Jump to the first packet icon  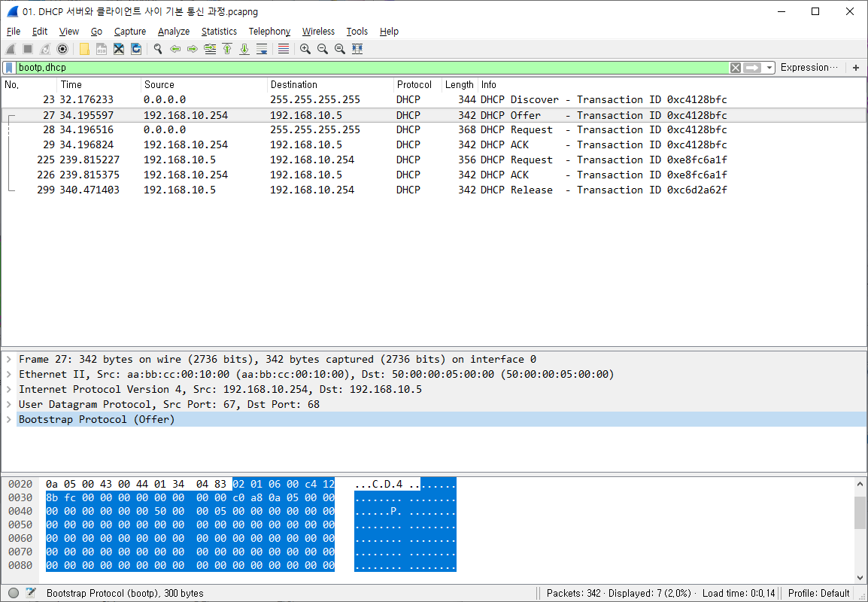(227, 50)
